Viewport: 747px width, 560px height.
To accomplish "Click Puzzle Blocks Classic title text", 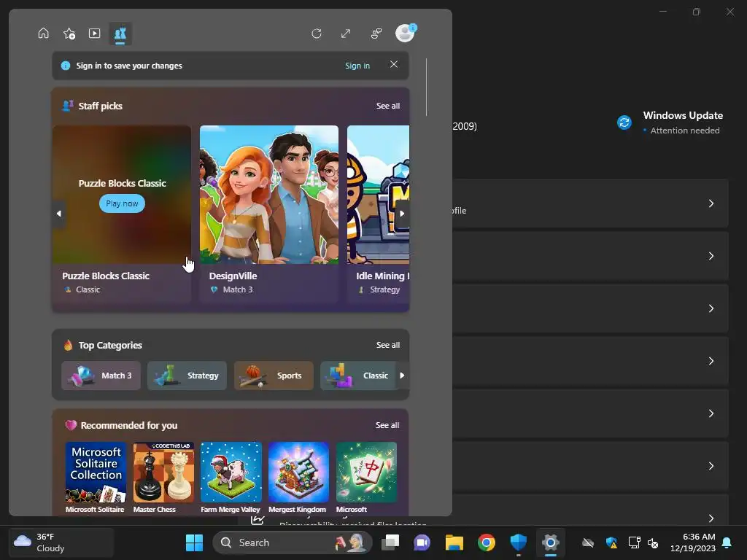I will coord(106,276).
